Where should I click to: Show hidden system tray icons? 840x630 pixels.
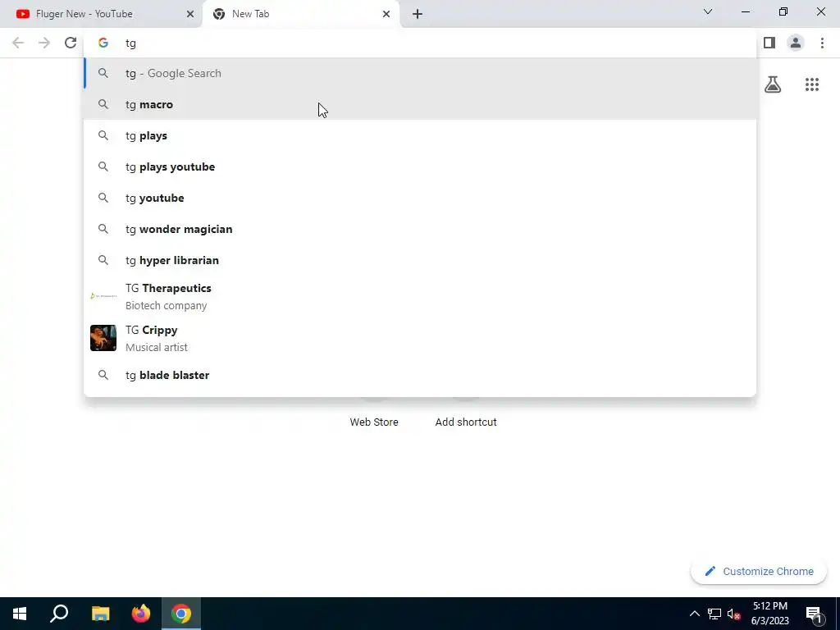[x=694, y=614]
